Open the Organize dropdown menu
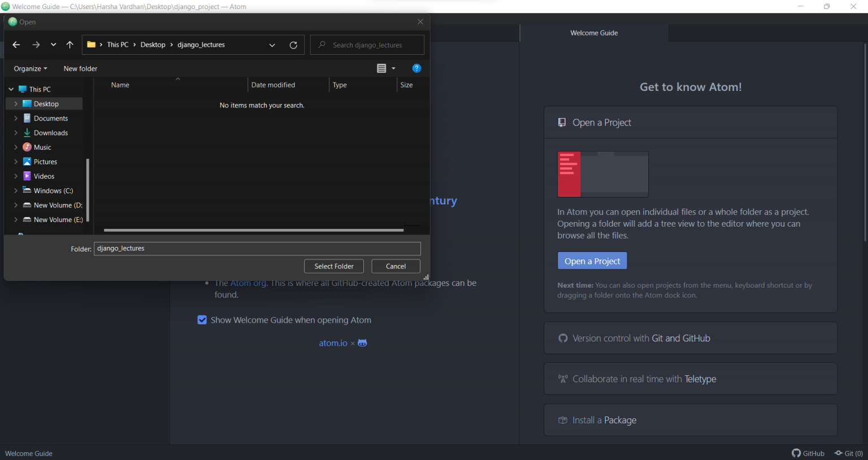The height and width of the screenshot is (460, 868). click(x=29, y=68)
